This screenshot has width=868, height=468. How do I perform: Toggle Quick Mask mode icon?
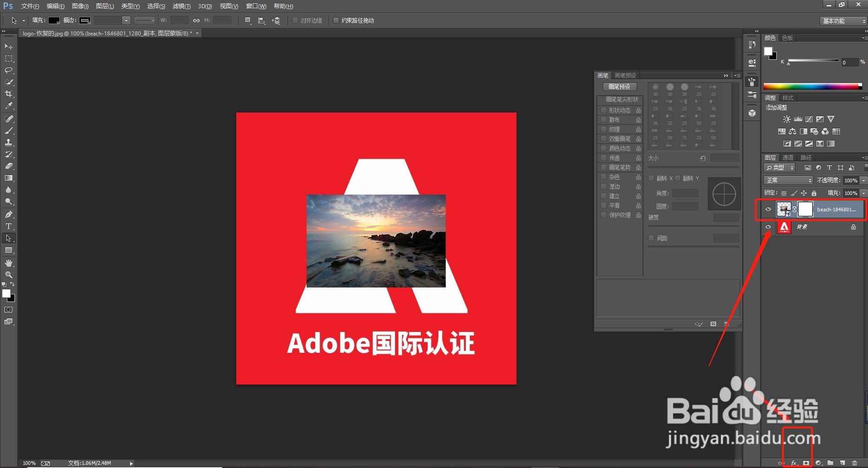pos(9,310)
